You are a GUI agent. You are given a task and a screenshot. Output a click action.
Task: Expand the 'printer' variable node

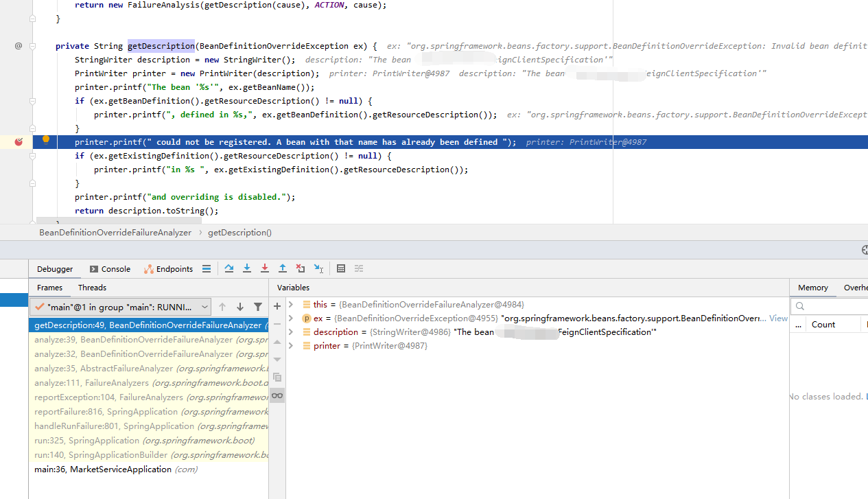click(291, 345)
